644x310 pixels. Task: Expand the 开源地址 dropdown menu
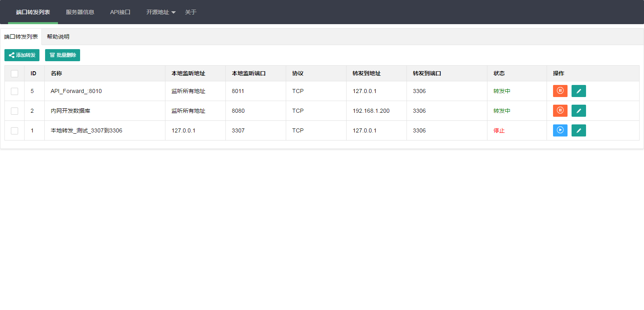[161, 12]
